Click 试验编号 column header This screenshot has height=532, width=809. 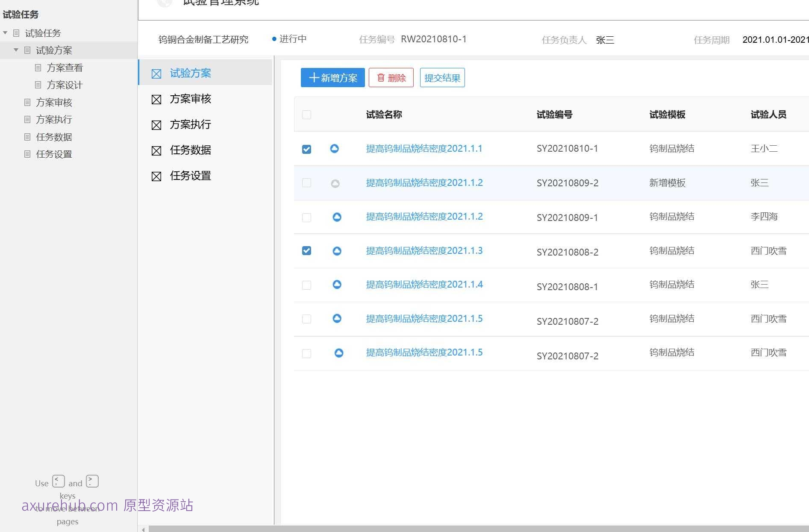pyautogui.click(x=554, y=115)
